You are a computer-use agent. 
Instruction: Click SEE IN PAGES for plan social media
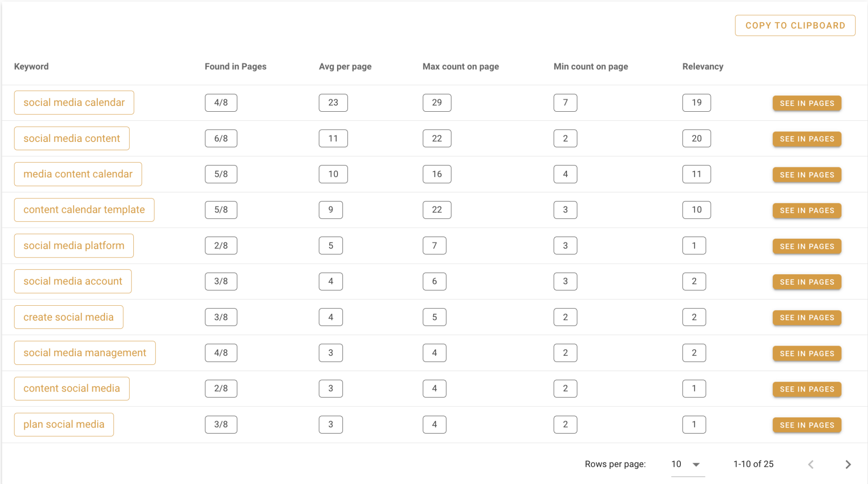coord(807,424)
